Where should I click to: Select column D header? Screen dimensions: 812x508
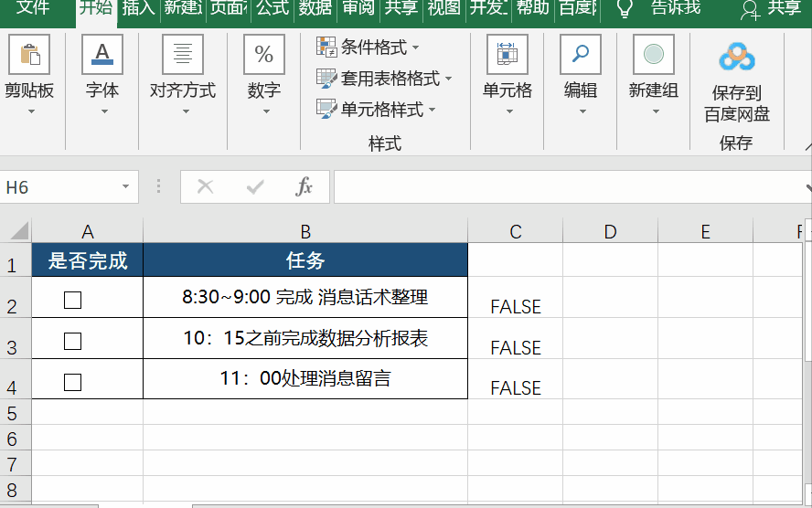[x=610, y=231]
